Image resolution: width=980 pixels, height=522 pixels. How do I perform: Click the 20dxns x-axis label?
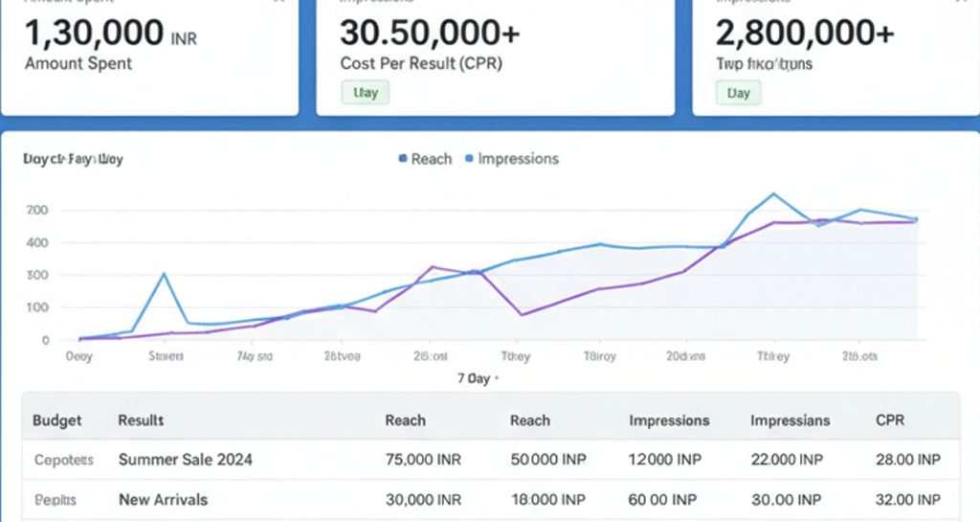(x=685, y=356)
